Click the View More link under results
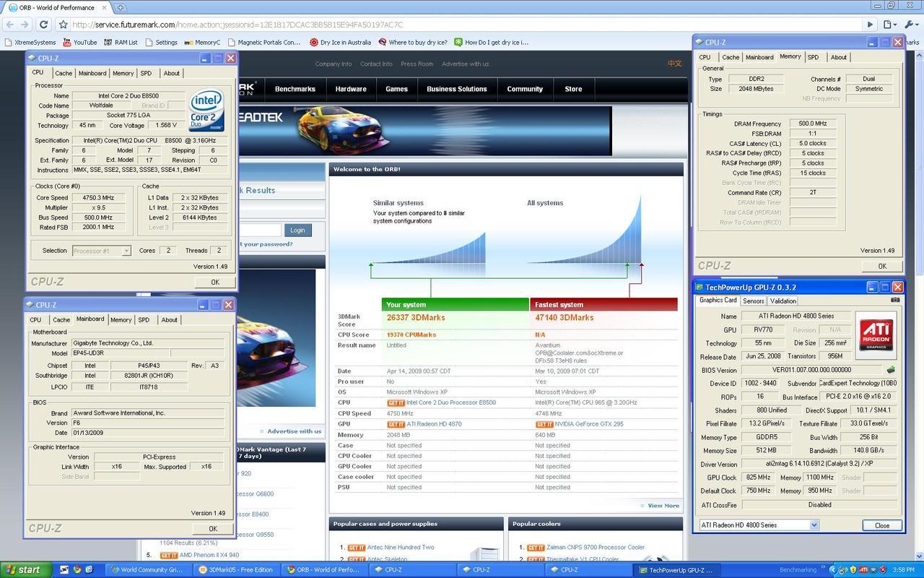The width and height of the screenshot is (924, 578). click(663, 506)
